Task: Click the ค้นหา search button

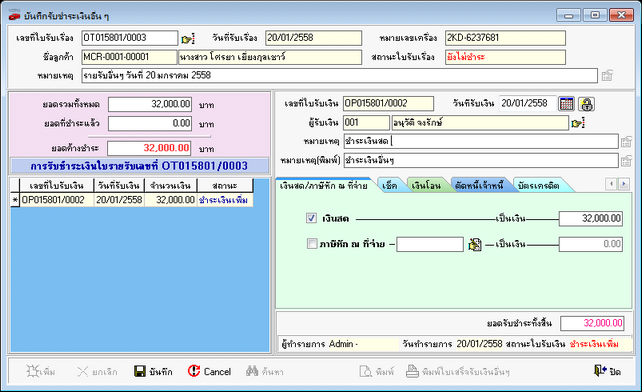Action: tap(264, 372)
